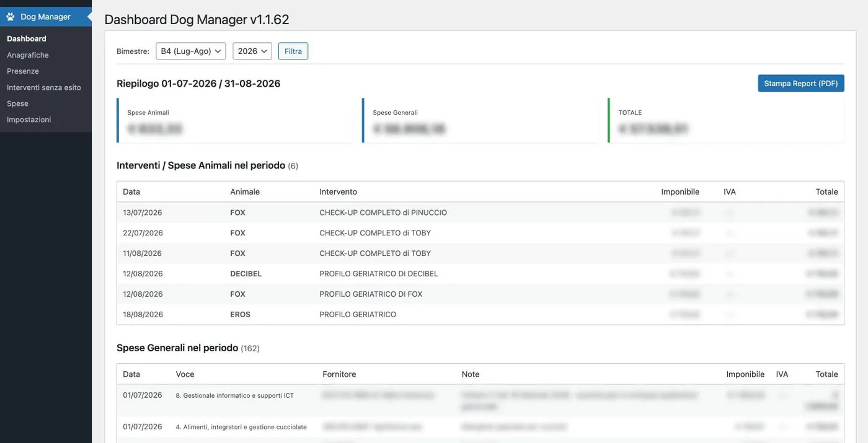This screenshot has height=443, width=868.
Task: Click CHECK-UP COMPLETO di TOBY on 11/08/2026
Action: pos(375,253)
